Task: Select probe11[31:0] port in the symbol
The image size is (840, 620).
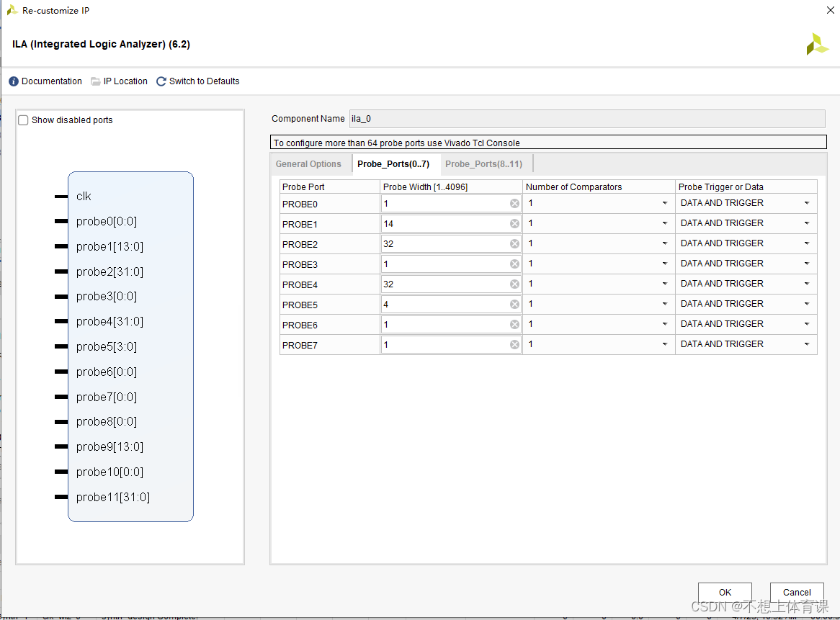Action: 113,498
